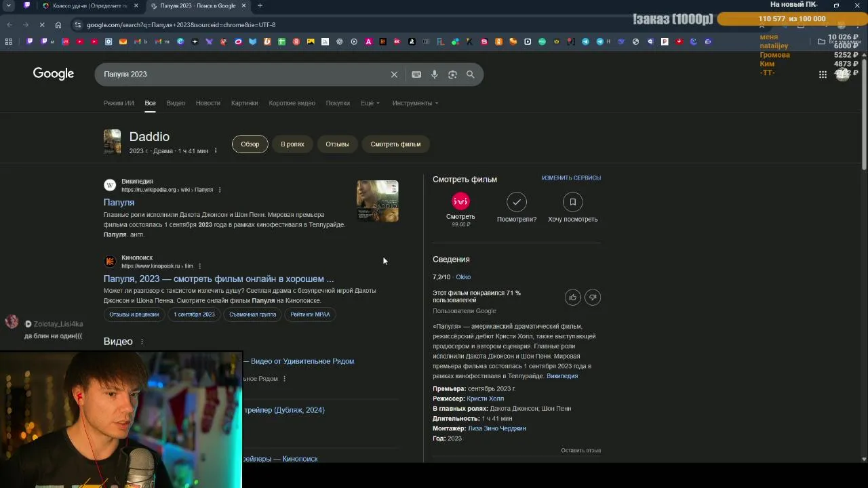Open the Википедия link in film description
The height and width of the screenshot is (488, 868).
coord(562,376)
